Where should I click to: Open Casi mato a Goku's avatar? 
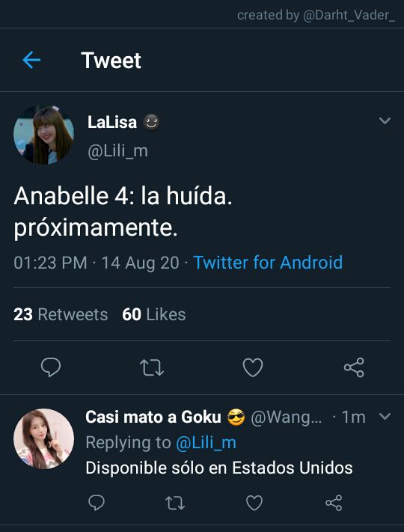click(x=43, y=438)
